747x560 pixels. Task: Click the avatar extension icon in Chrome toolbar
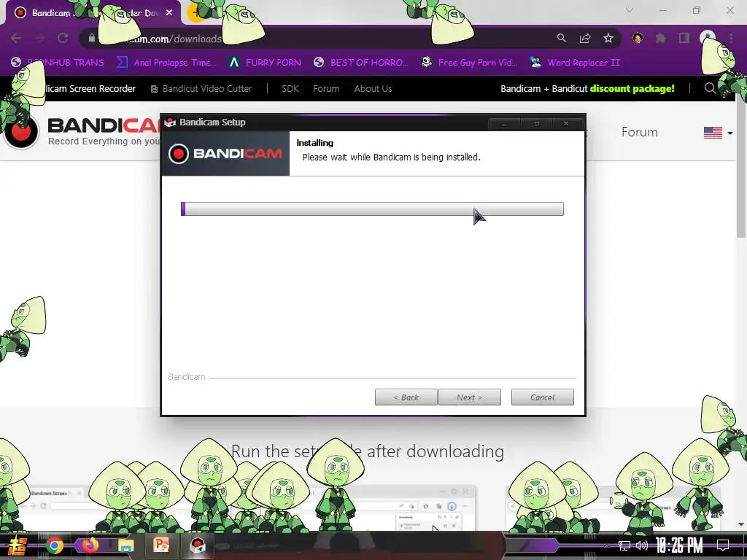click(x=638, y=38)
